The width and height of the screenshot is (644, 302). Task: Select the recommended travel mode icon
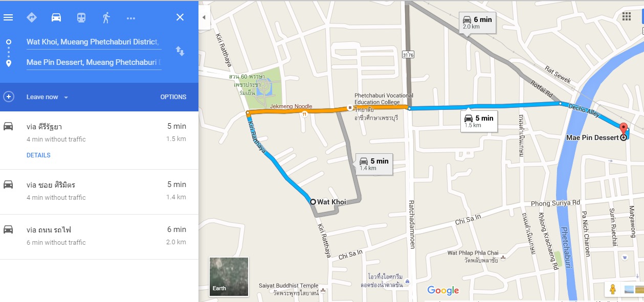tap(32, 17)
